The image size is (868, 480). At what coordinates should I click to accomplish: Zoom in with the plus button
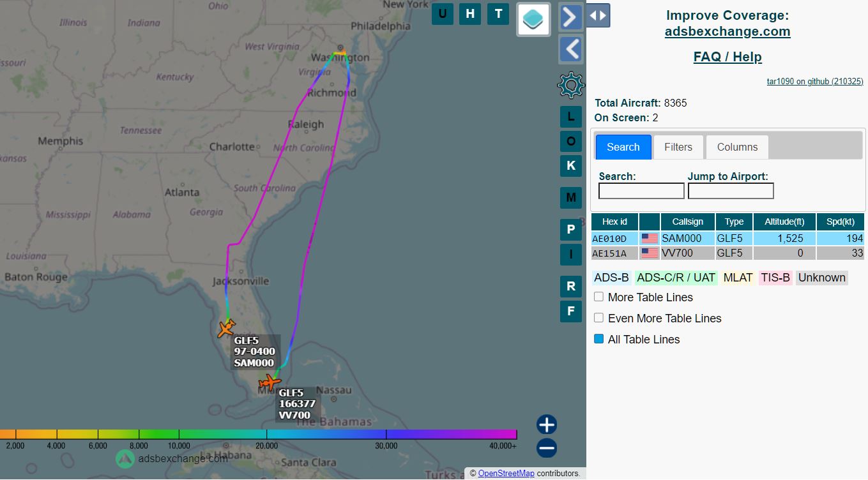point(547,424)
